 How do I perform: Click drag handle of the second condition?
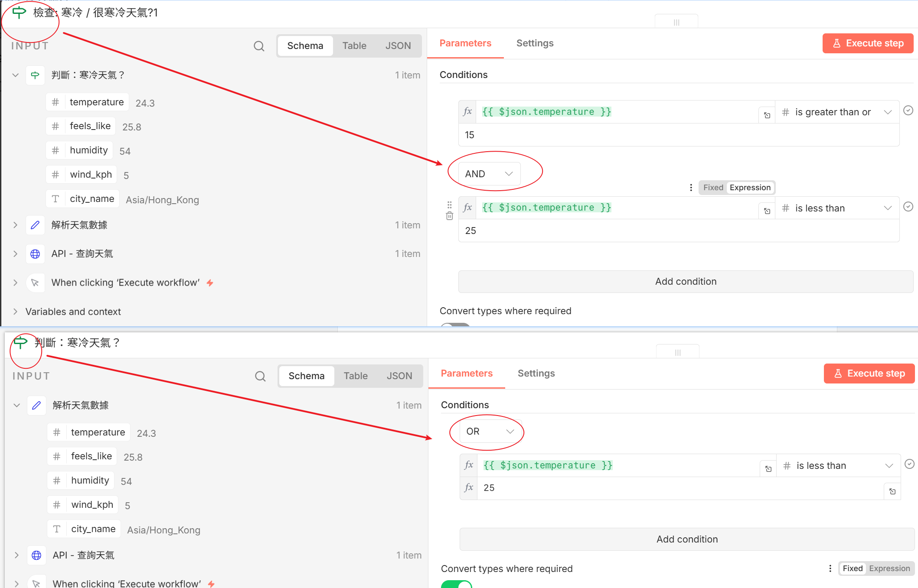pyautogui.click(x=449, y=205)
